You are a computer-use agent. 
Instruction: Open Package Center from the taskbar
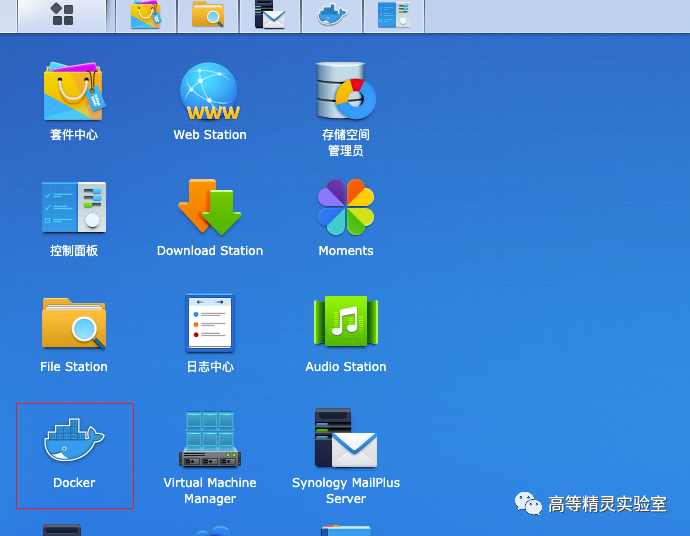(146, 15)
